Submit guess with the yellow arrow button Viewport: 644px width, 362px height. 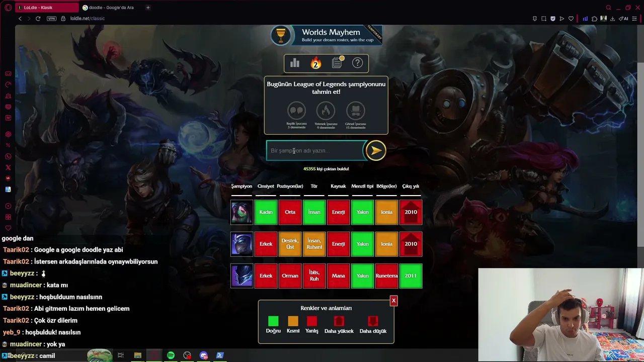(x=375, y=150)
